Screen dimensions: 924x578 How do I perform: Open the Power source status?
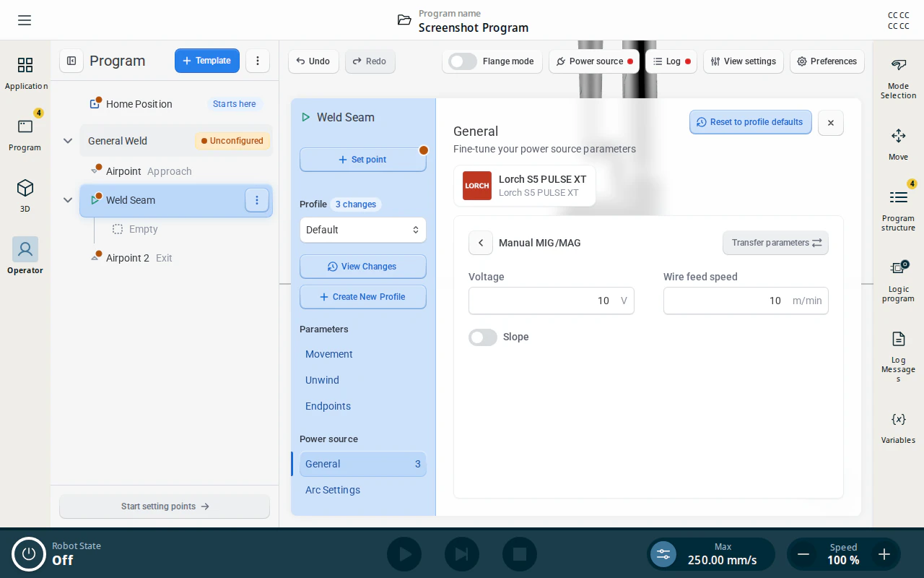coord(594,61)
